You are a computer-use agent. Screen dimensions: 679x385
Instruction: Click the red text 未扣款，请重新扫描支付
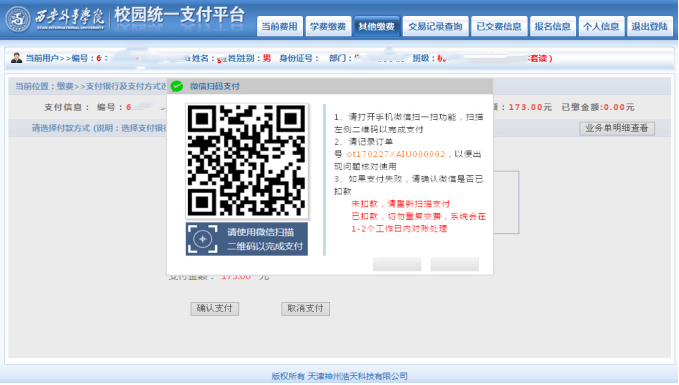[401, 204]
